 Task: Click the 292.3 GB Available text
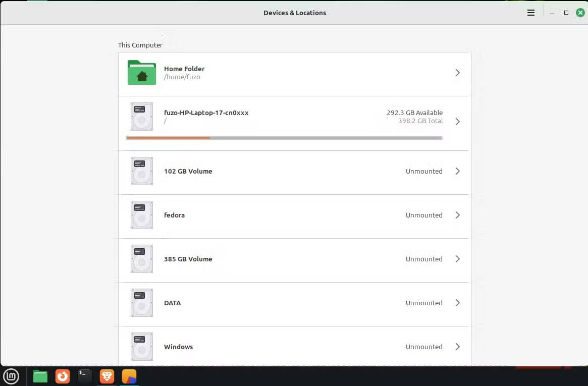[415, 113]
